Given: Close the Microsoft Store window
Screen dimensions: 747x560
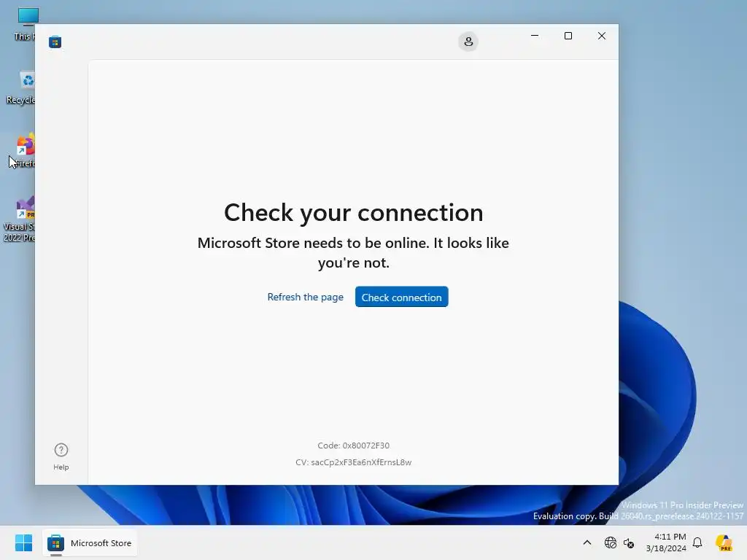Looking at the screenshot, I should coord(602,36).
